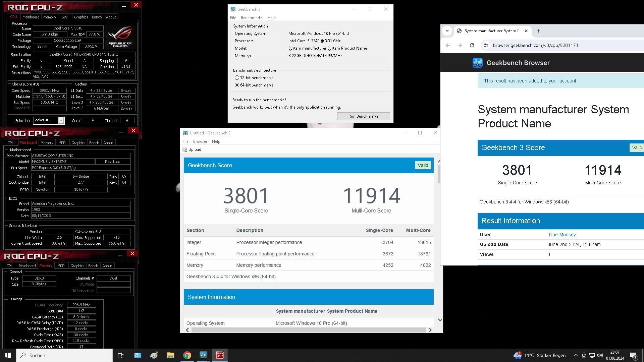Open Bench tab in middle CPU-Z window
644x362 pixels.
(x=94, y=143)
